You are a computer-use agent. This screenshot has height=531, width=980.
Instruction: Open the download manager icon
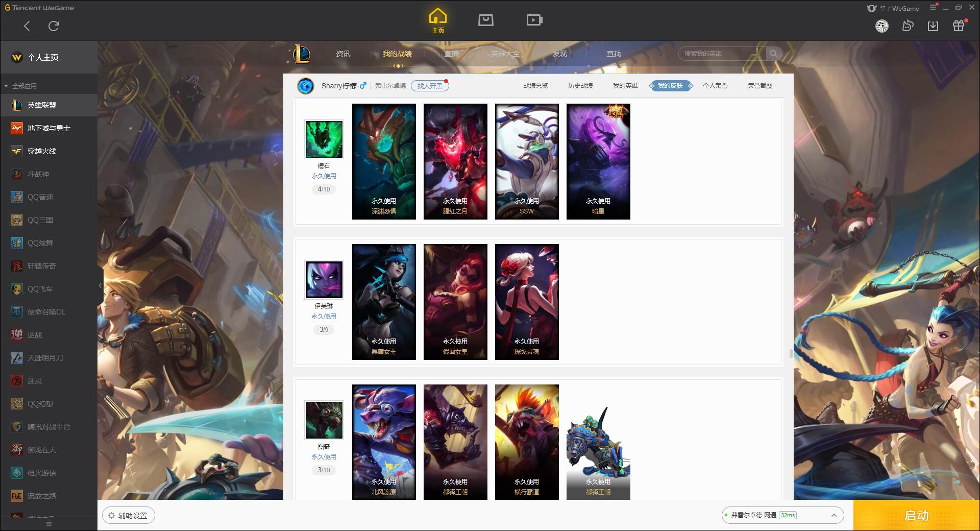(933, 26)
